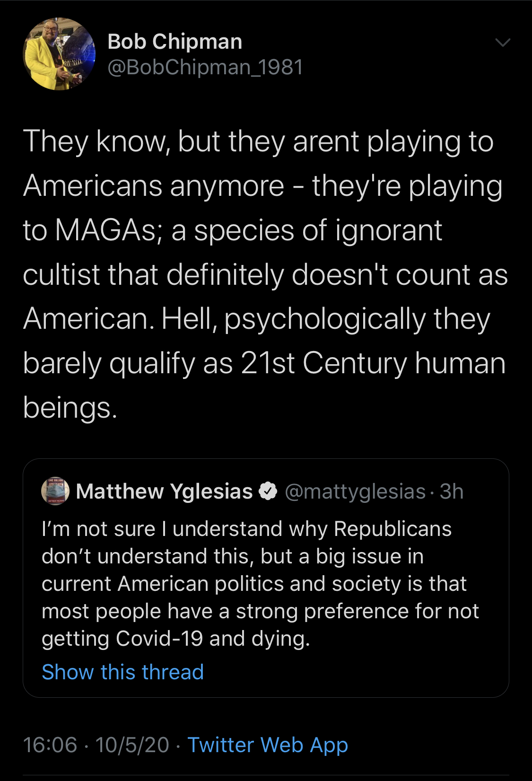This screenshot has height=781, width=532.
Task: Click the 3h timestamp on quoted tweet
Action: tap(452, 491)
